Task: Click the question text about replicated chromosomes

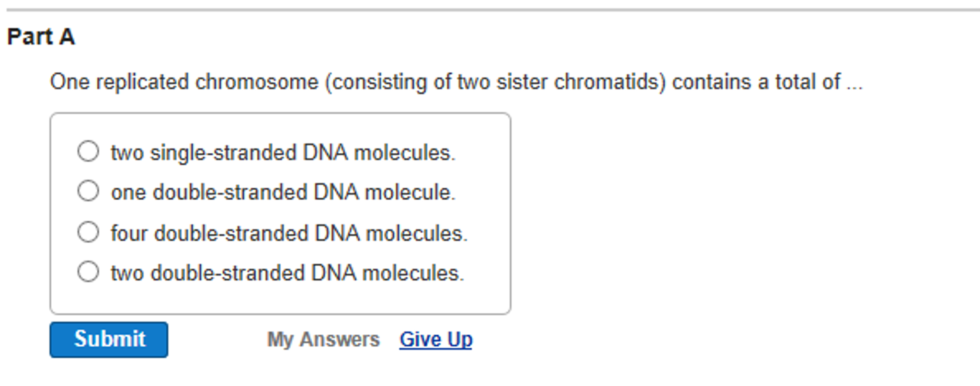Action: pyautogui.click(x=455, y=82)
